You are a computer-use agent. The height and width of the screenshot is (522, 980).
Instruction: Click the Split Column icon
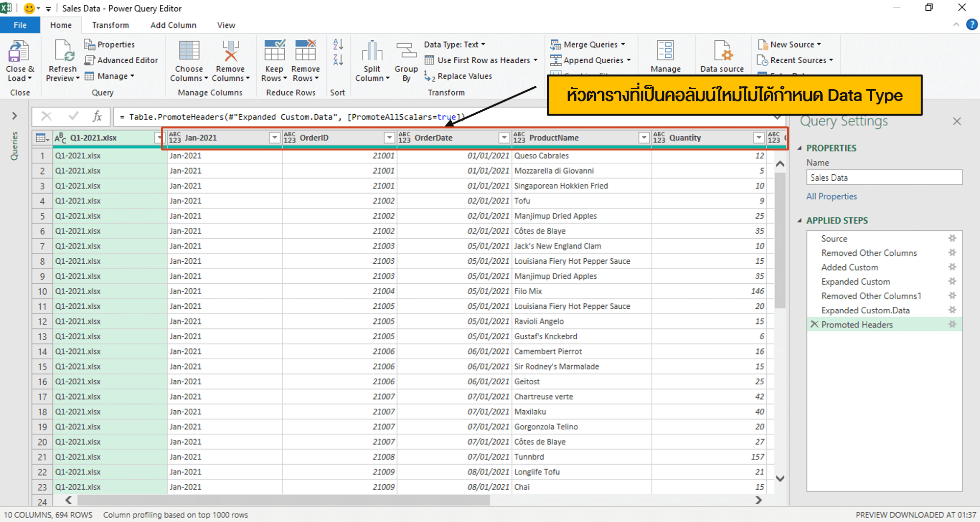point(371,60)
